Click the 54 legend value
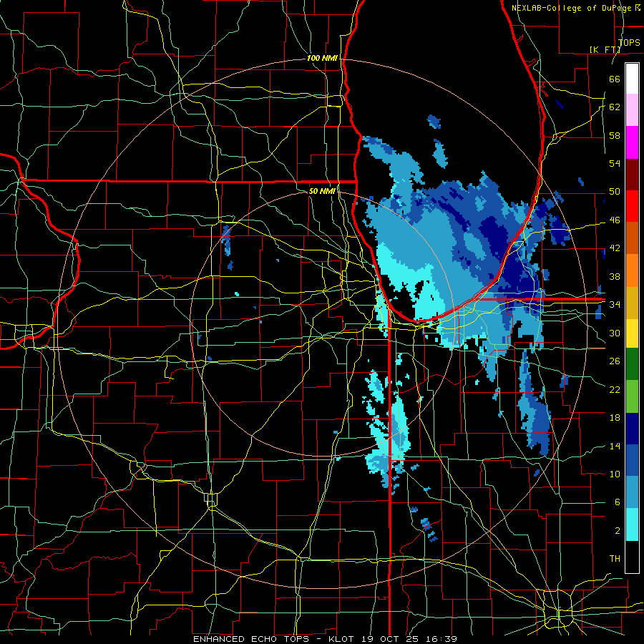 coord(615,163)
